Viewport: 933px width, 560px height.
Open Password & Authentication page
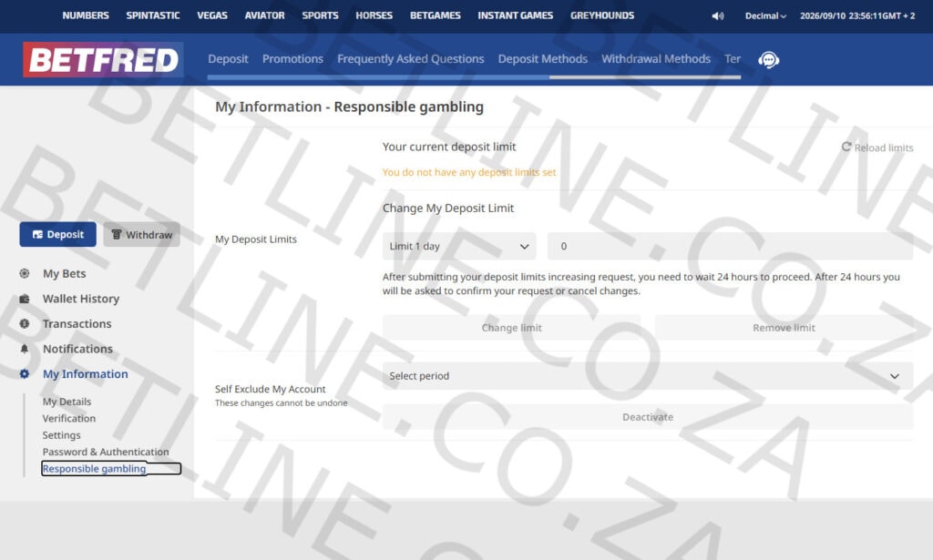tap(106, 452)
